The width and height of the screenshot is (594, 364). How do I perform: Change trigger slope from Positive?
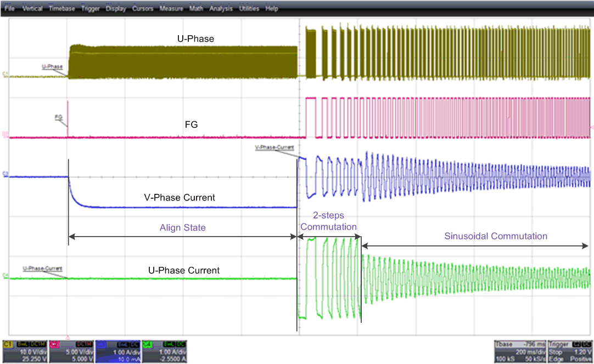click(x=582, y=358)
